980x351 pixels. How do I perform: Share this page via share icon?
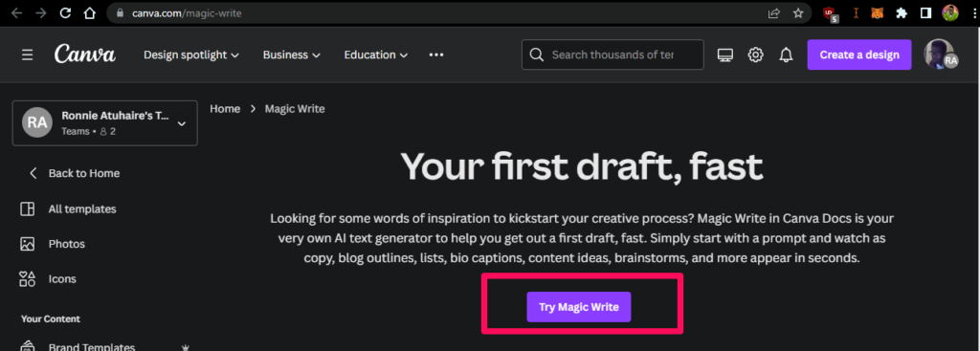click(773, 13)
